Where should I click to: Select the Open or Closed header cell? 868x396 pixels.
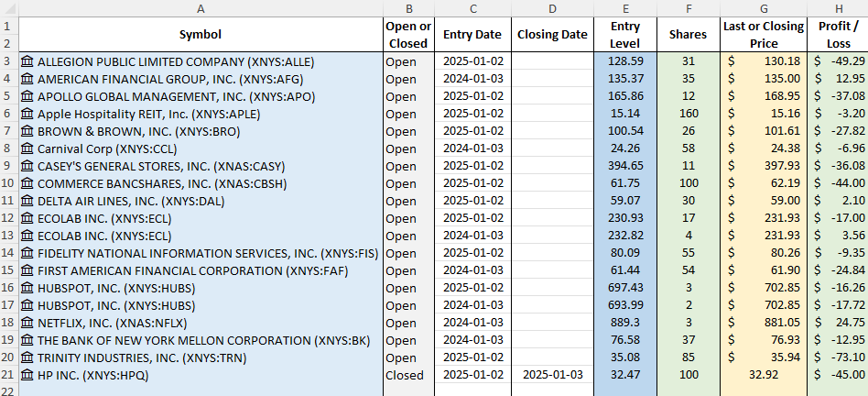click(408, 34)
